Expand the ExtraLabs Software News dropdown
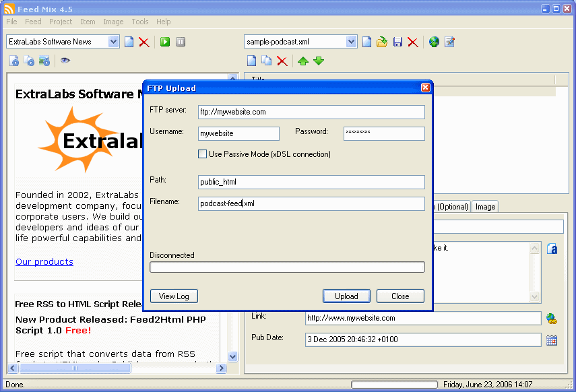This screenshot has width=576, height=392. coord(113,42)
